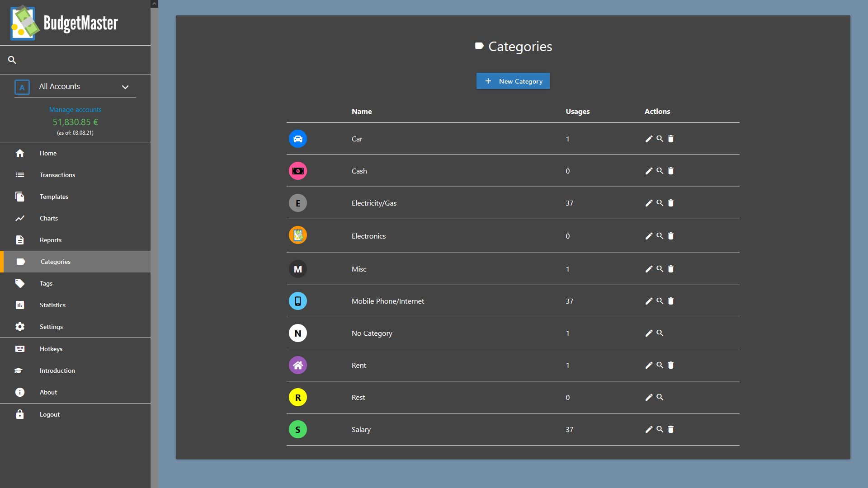Click the sidebar scrollbar up arrow
Viewport: 868px width, 488px height.
point(154,4)
